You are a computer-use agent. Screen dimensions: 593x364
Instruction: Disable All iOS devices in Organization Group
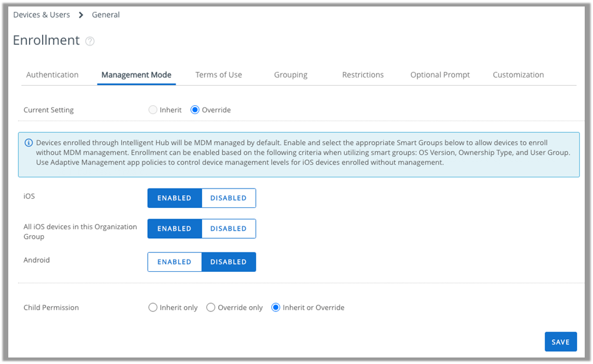click(228, 229)
